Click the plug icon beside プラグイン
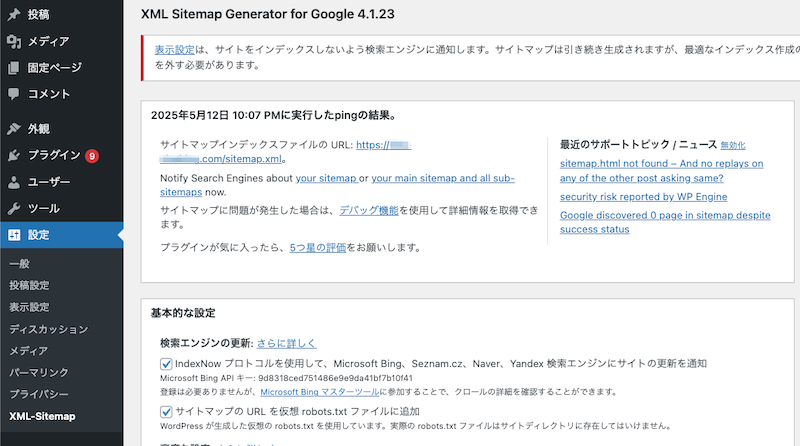The width and height of the screenshot is (800, 446). coord(13,155)
